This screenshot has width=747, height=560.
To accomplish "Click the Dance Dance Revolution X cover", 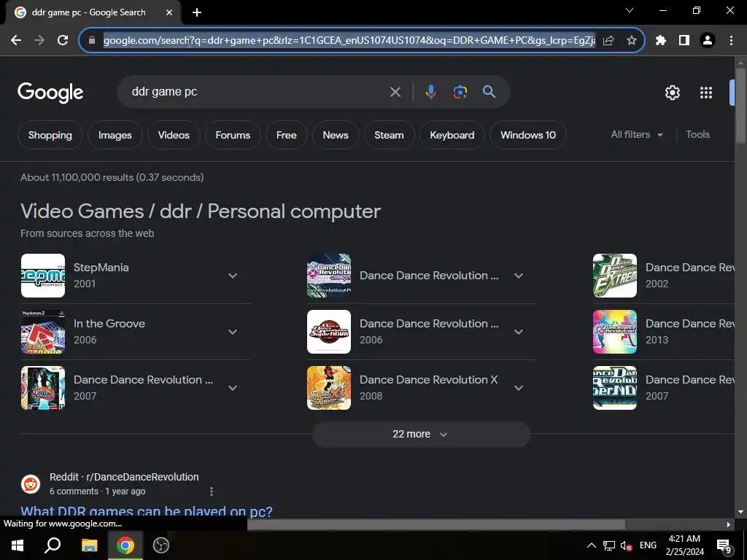I will (x=329, y=388).
